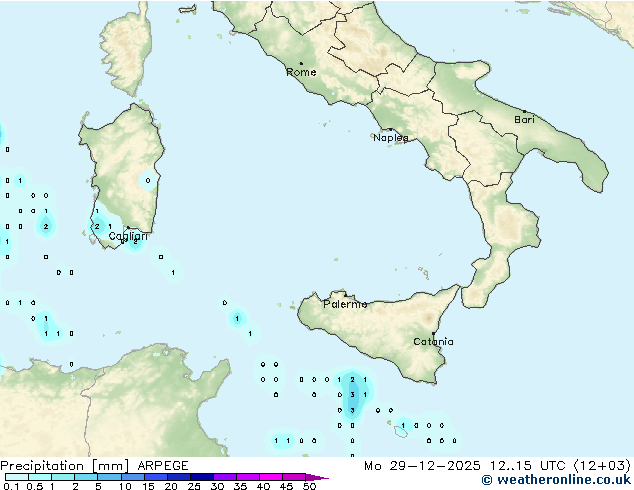This screenshot has width=634, height=490.
Task: Click the '25' legend scale value
Action: tap(194, 486)
